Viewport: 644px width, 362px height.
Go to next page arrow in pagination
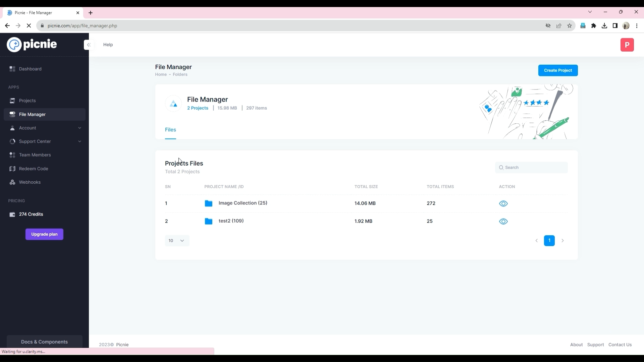(x=562, y=241)
